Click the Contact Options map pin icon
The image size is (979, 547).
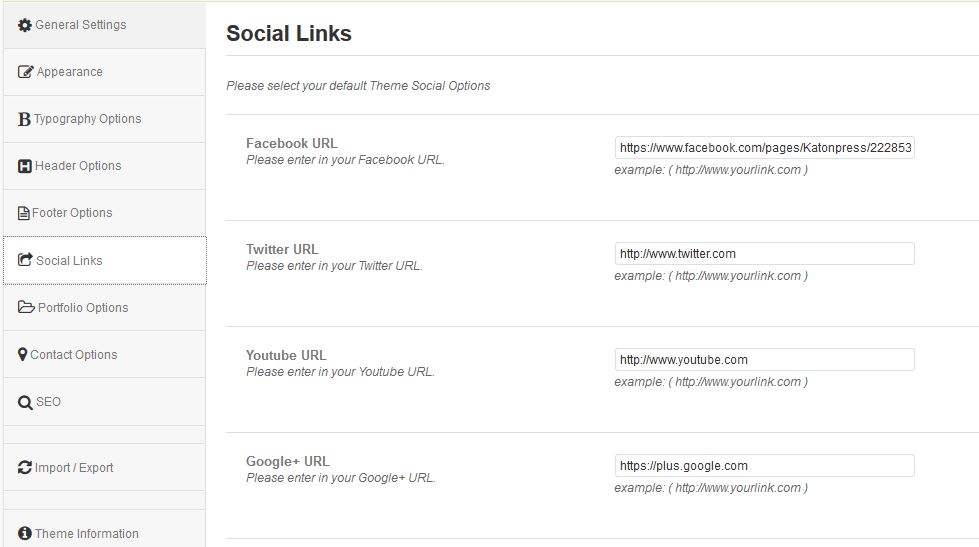pyautogui.click(x=23, y=355)
